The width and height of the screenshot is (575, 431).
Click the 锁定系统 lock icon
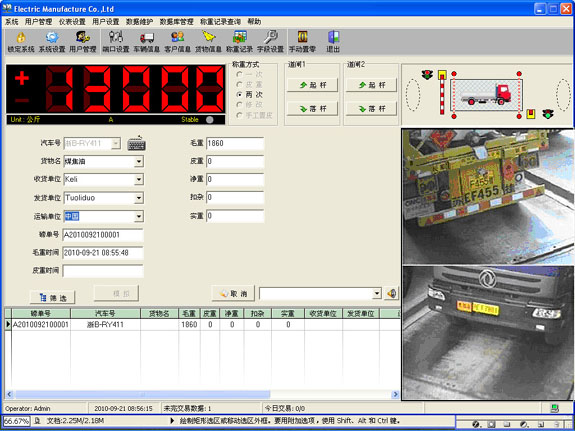pyautogui.click(x=21, y=37)
